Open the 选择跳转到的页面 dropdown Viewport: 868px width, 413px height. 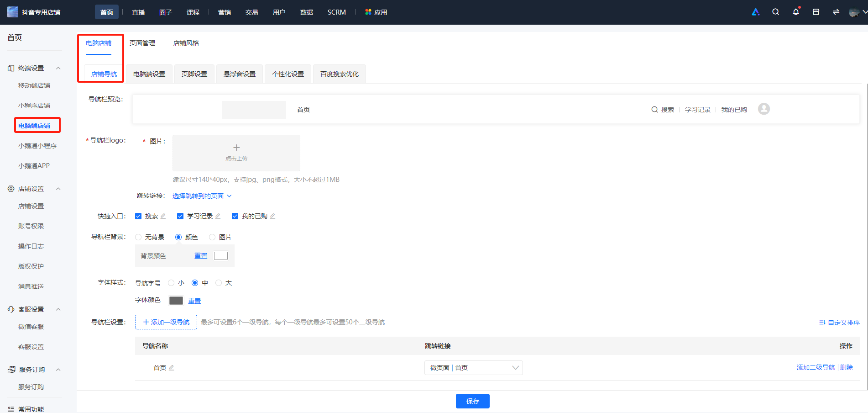202,196
